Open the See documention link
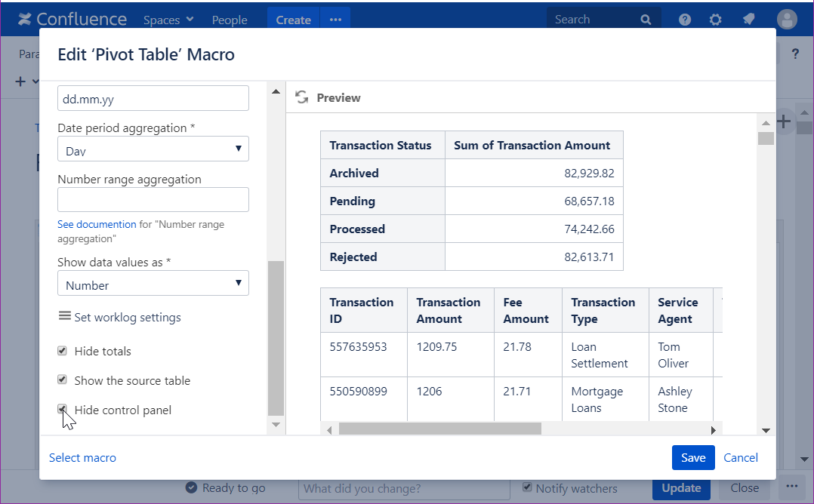Image resolution: width=814 pixels, height=504 pixels. 97,225
